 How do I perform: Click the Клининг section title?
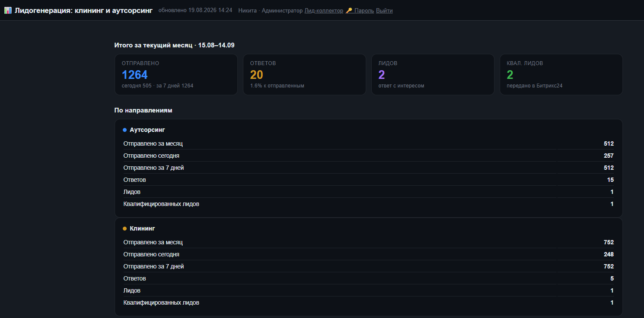[142, 228]
